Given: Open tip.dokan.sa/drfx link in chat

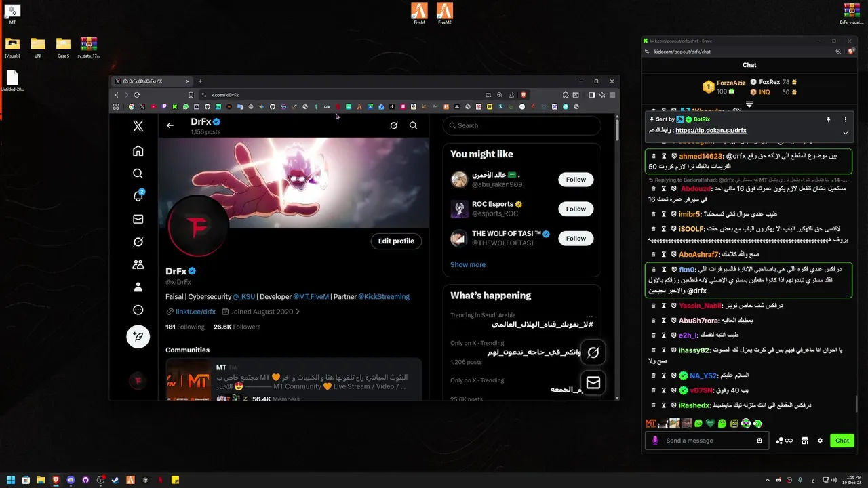Looking at the screenshot, I should [711, 130].
